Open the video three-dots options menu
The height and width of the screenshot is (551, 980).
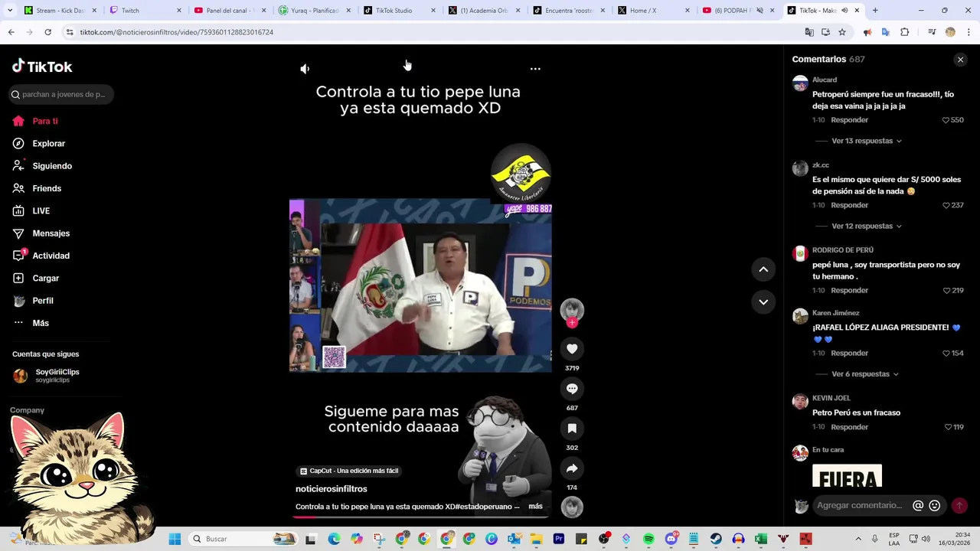coord(535,69)
